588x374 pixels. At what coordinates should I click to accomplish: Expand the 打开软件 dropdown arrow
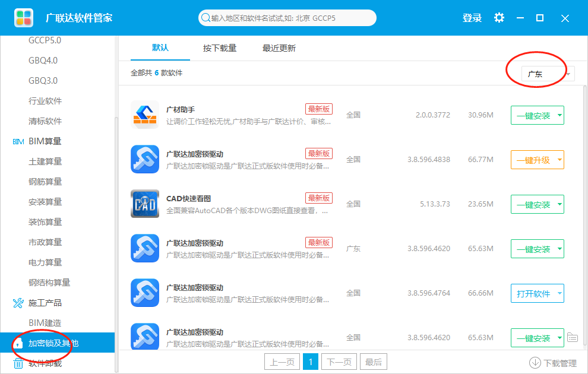click(559, 293)
